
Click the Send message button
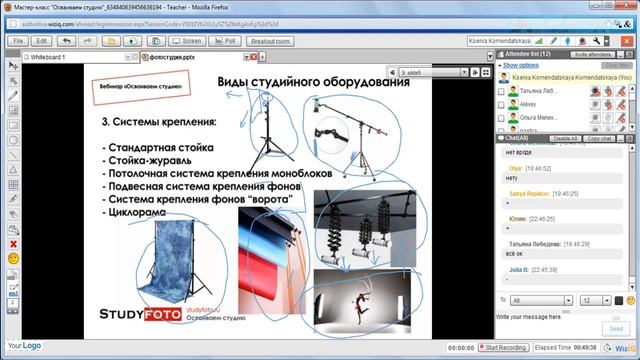[x=616, y=329]
